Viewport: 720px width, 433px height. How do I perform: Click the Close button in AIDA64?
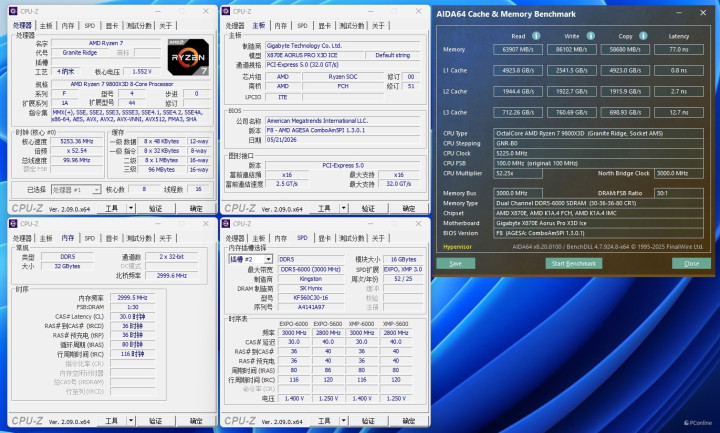[x=691, y=263]
